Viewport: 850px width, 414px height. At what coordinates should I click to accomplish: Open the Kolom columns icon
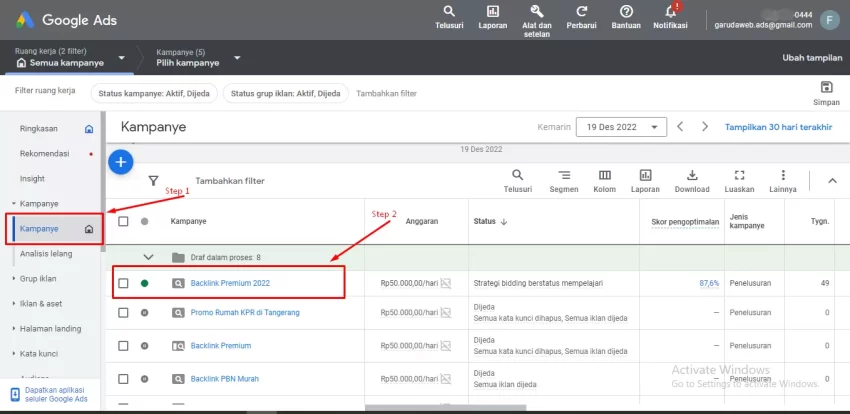604,175
